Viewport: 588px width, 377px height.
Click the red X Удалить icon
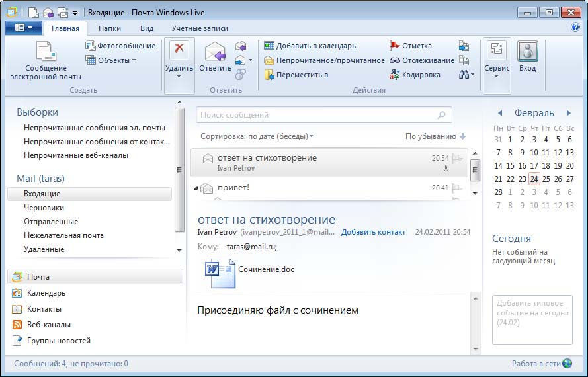point(179,50)
